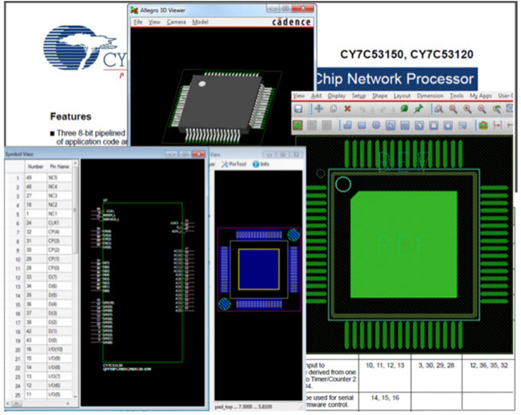The width and height of the screenshot is (521, 415).
Task: Click the CY7C53150, CY7C53120 datasheet title
Action: pyautogui.click(x=407, y=54)
